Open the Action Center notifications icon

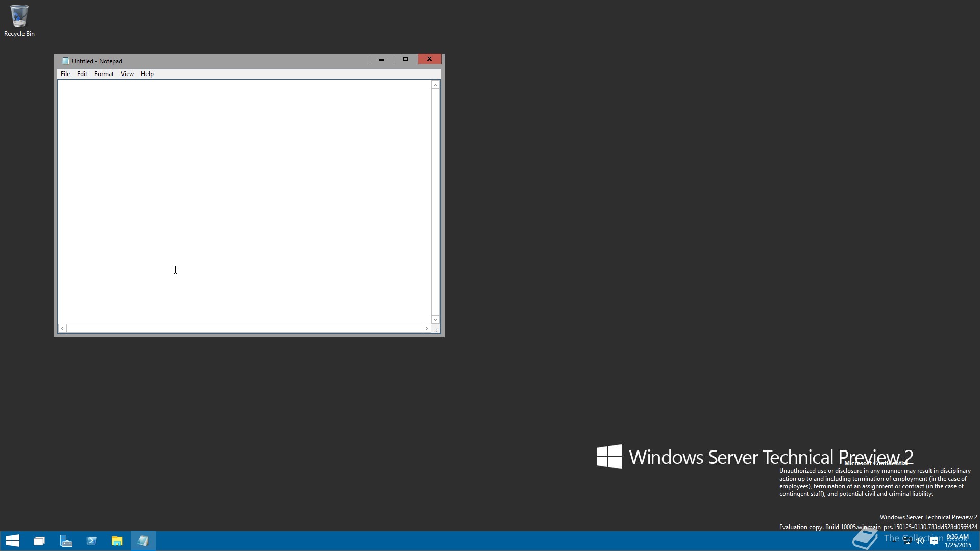point(934,541)
